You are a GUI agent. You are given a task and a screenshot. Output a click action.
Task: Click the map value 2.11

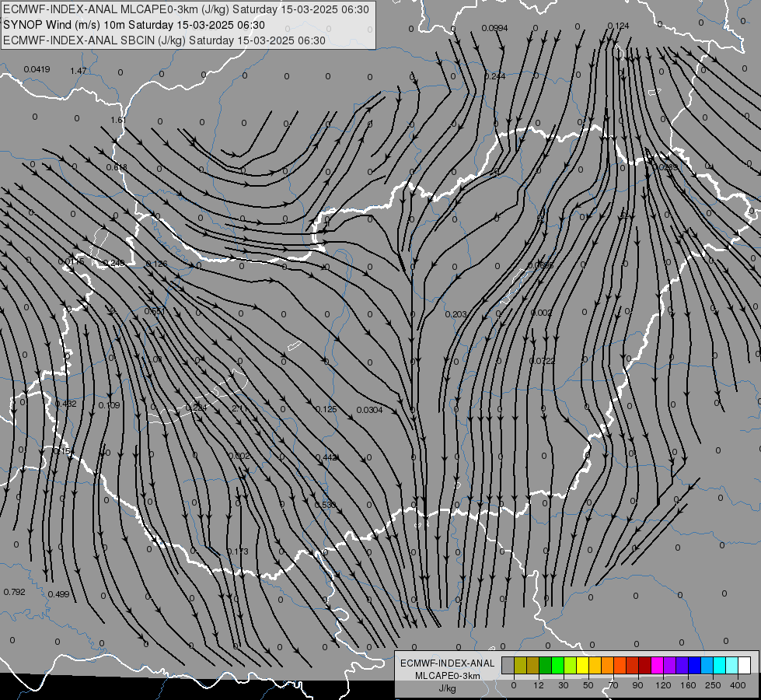(239, 408)
